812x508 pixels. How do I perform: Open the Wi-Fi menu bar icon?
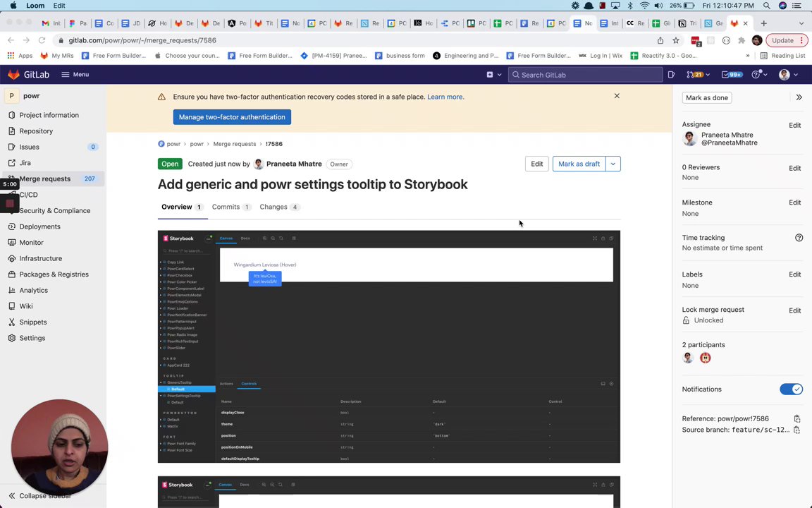[644, 6]
